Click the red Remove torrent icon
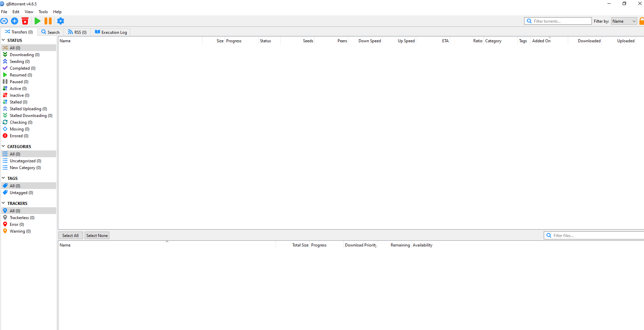 point(25,21)
